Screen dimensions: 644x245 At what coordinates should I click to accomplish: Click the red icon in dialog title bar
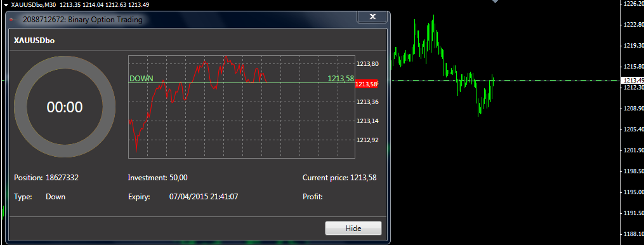pyautogui.click(x=11, y=20)
